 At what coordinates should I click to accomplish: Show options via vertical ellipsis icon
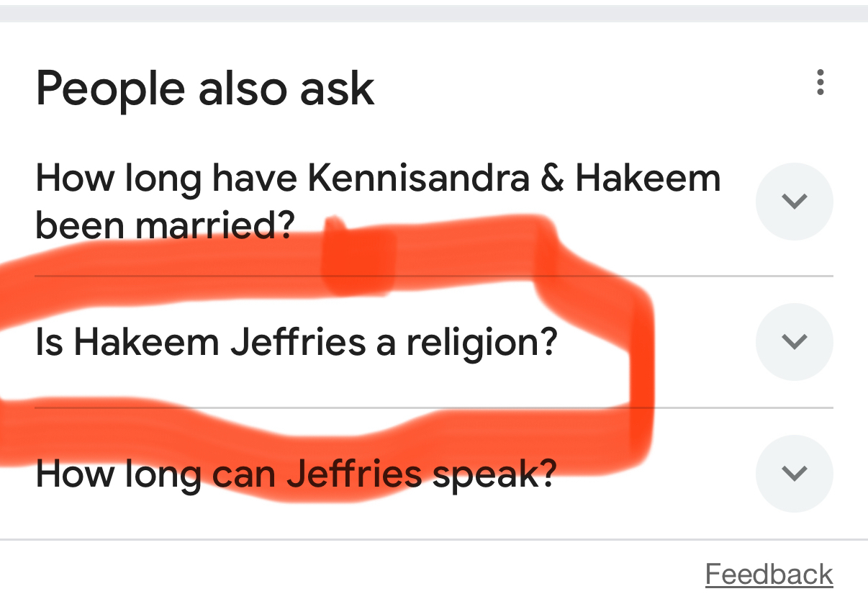pyautogui.click(x=820, y=83)
